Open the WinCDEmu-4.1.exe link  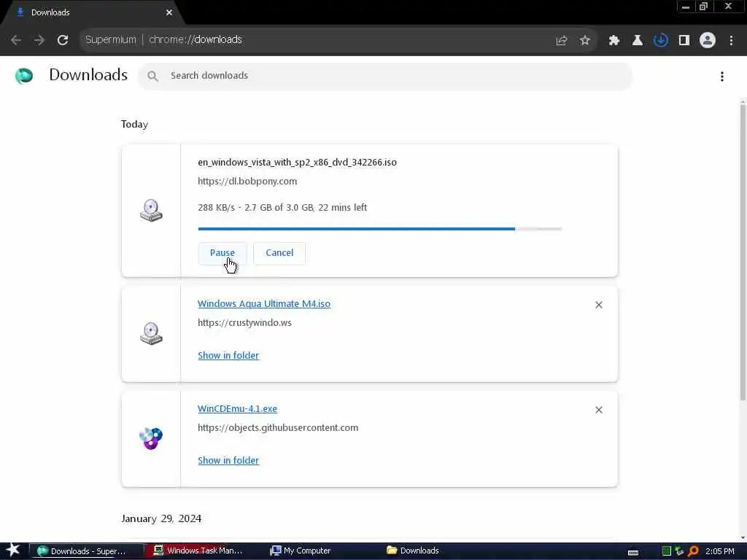[x=237, y=409]
